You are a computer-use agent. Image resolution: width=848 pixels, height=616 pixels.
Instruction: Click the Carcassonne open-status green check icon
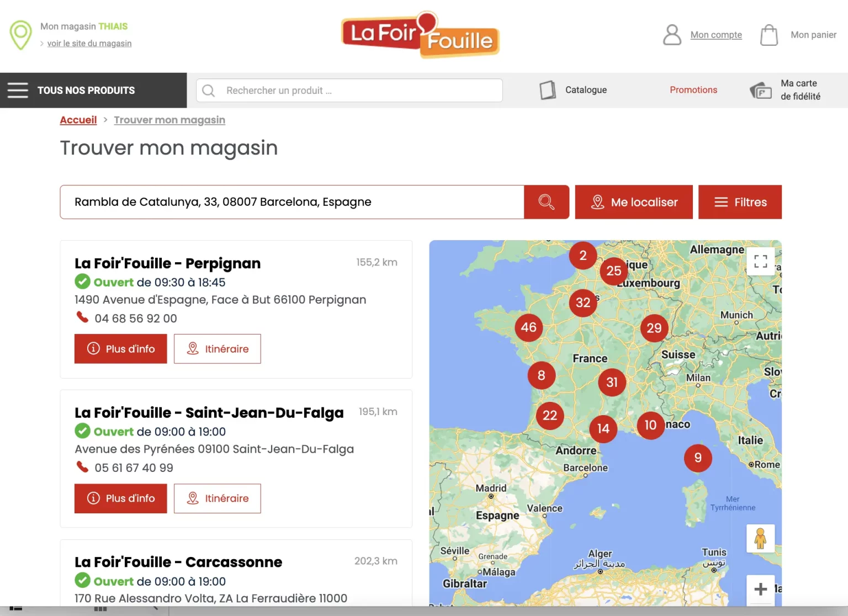click(83, 581)
